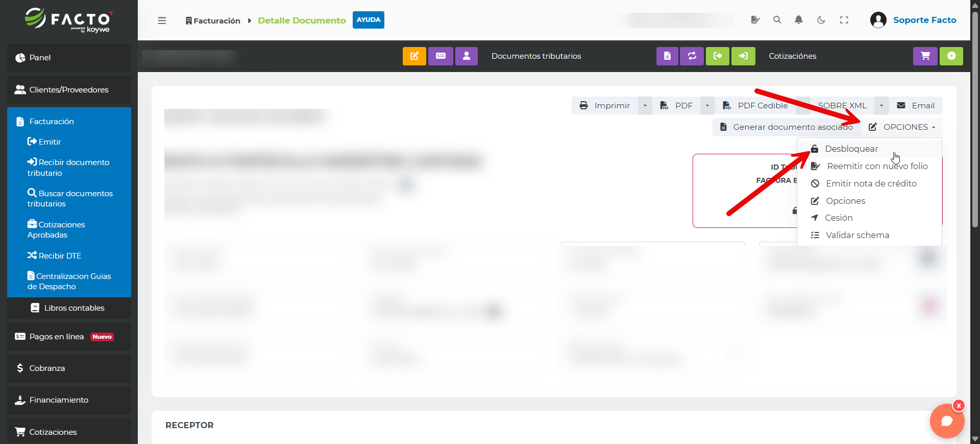This screenshot has width=980, height=444.
Task: Expand the SOBRE XML dropdown arrow
Action: point(881,106)
